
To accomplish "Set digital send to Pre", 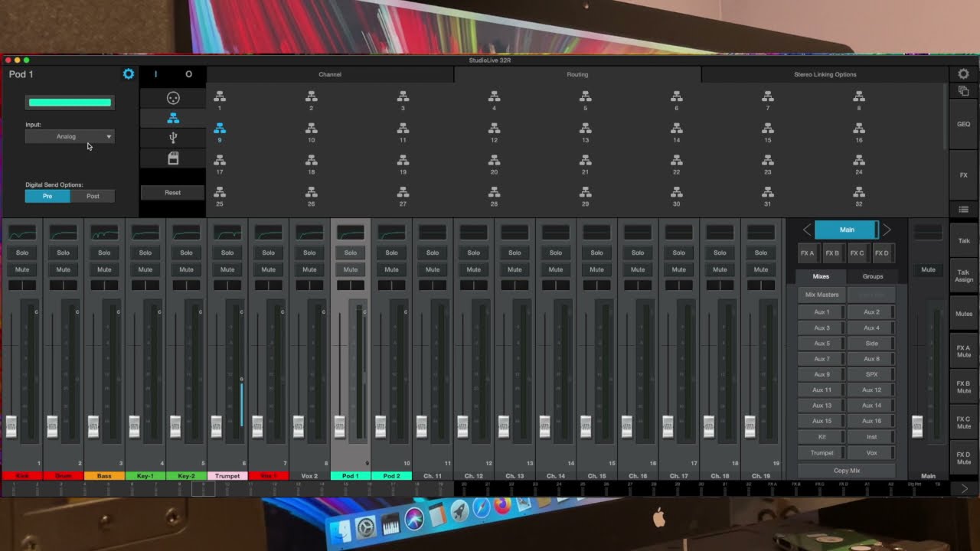I will (47, 196).
